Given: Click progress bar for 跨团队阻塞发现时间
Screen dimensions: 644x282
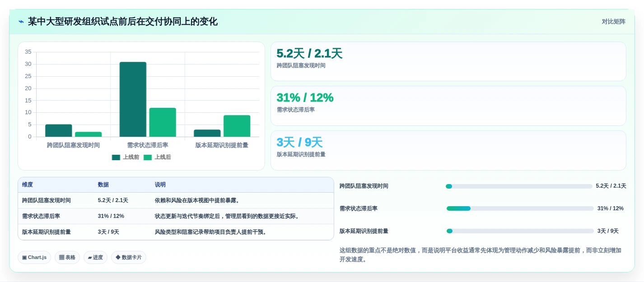Looking at the screenshot, I should click(x=519, y=186).
